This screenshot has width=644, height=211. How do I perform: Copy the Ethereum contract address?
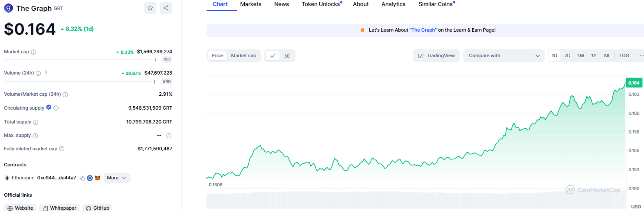click(82, 178)
